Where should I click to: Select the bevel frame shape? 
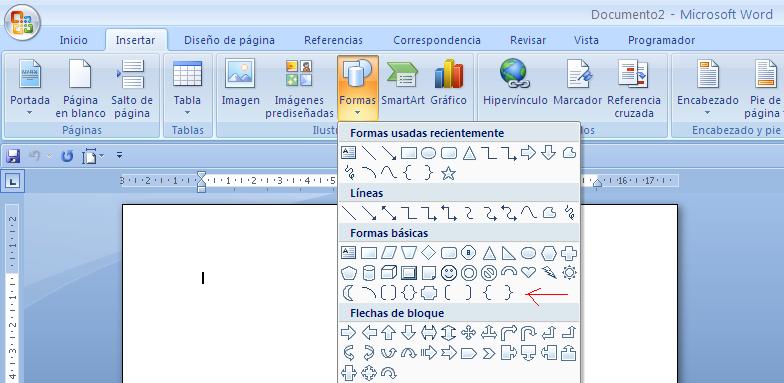[408, 273]
